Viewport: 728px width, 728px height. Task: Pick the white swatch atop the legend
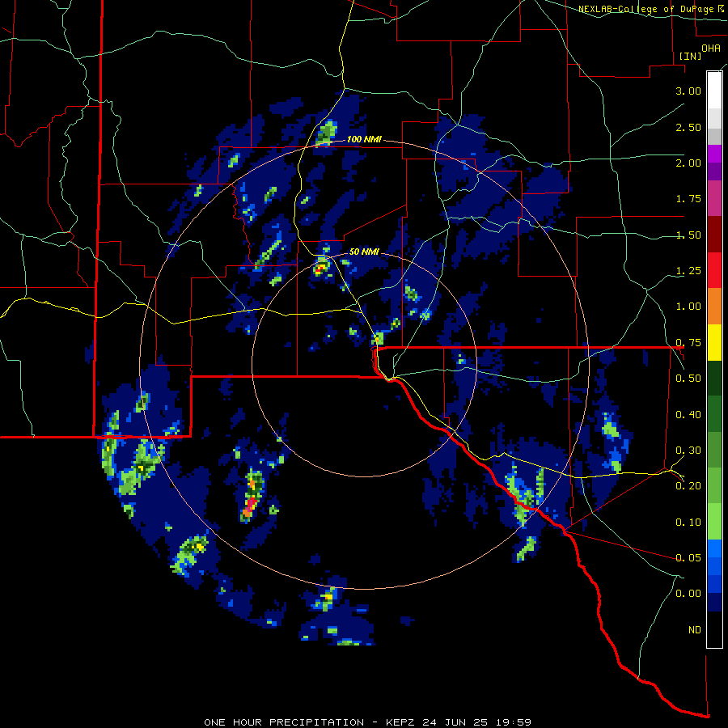(714, 91)
